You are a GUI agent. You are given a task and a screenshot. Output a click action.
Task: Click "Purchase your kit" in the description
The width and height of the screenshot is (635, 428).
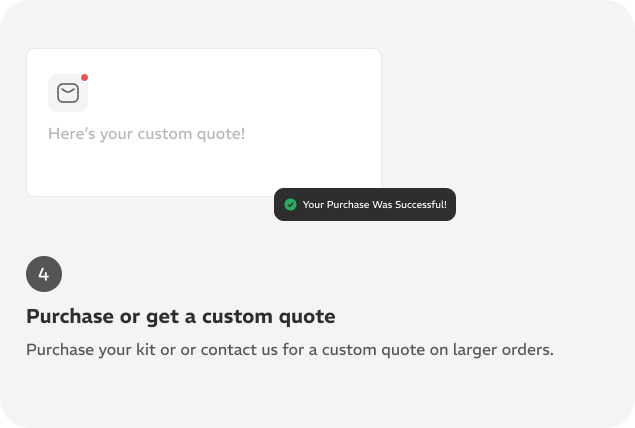91,350
